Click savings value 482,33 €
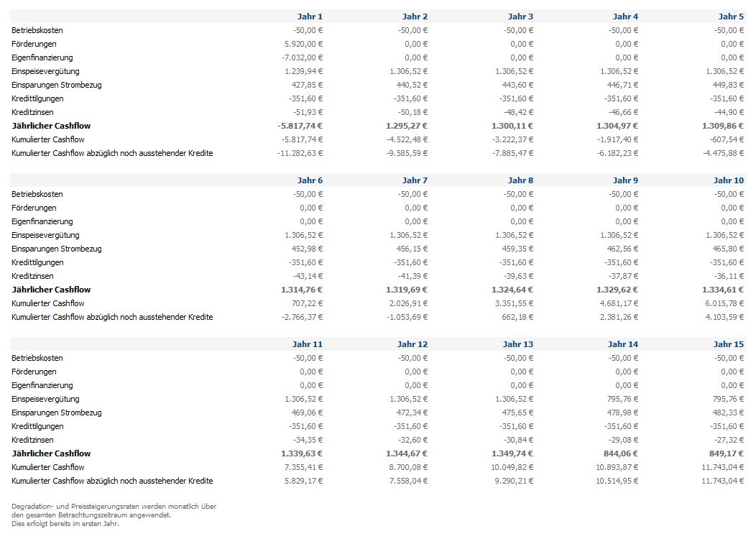This screenshot has height=539, width=756. pos(728,413)
